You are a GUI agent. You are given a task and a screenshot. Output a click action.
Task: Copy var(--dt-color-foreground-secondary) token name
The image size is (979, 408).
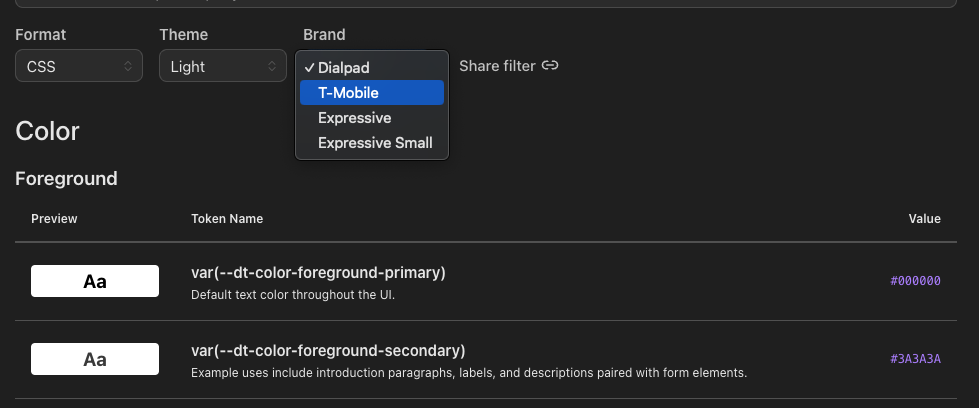pyautogui.click(x=328, y=351)
